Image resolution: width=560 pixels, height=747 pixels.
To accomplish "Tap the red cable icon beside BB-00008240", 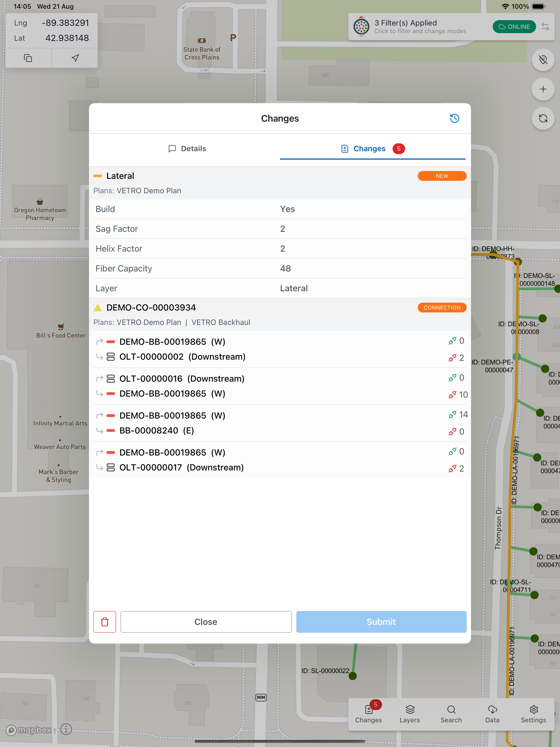I will pyautogui.click(x=111, y=431).
